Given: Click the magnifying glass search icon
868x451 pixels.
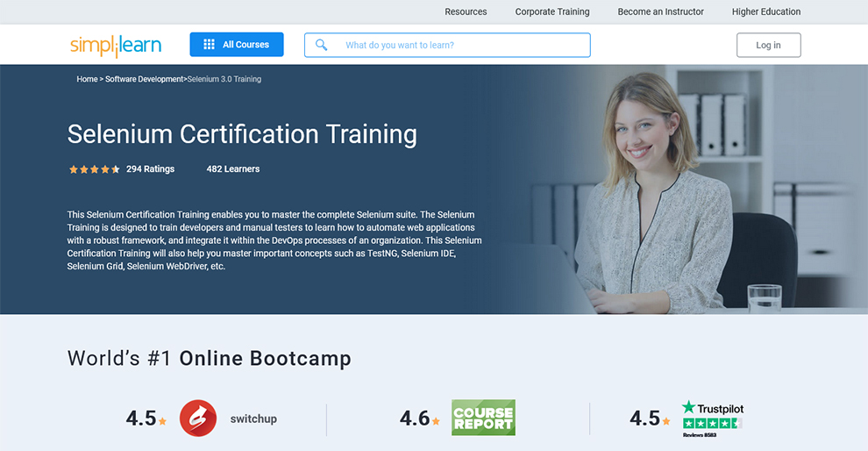Looking at the screenshot, I should 321,45.
